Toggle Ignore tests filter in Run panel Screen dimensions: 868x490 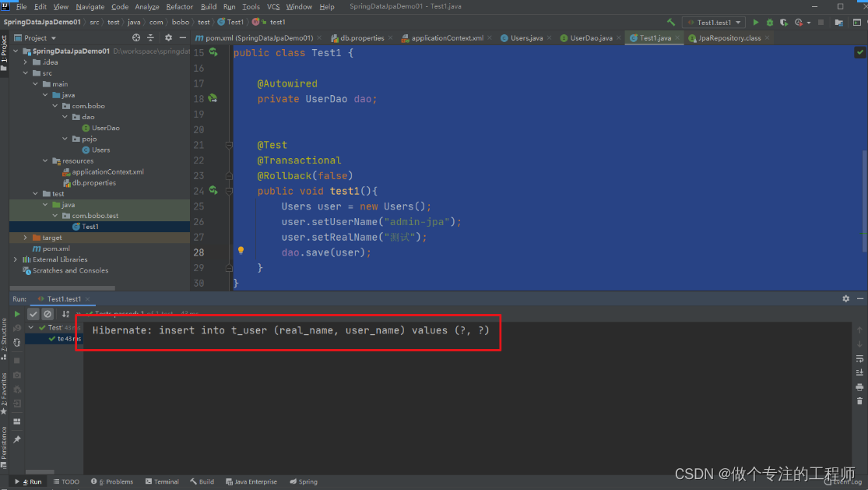click(x=47, y=314)
